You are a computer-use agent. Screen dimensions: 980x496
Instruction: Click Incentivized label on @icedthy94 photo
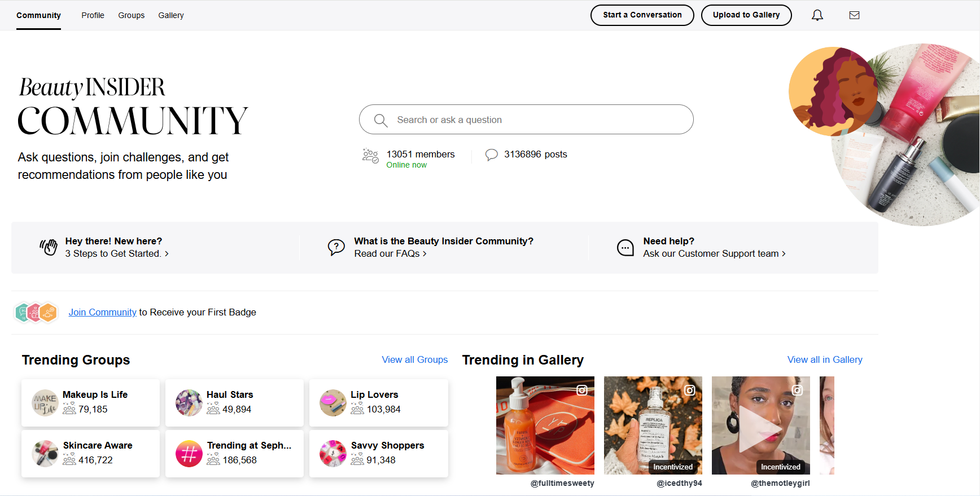[673, 467]
